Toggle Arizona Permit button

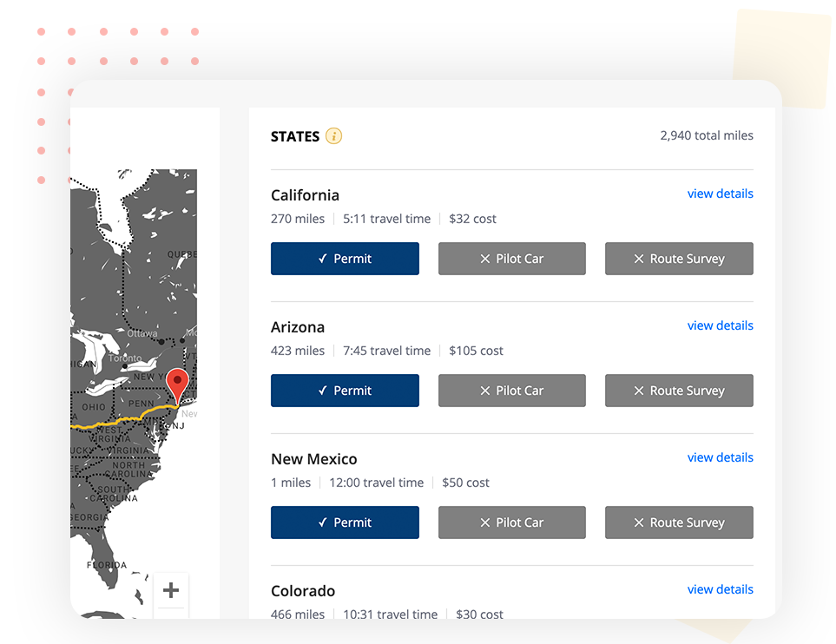pos(345,391)
